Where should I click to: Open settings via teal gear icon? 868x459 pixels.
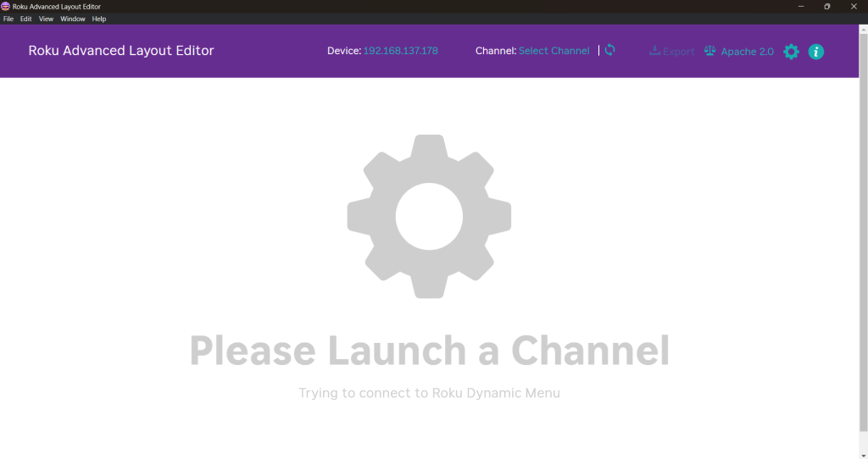point(791,52)
